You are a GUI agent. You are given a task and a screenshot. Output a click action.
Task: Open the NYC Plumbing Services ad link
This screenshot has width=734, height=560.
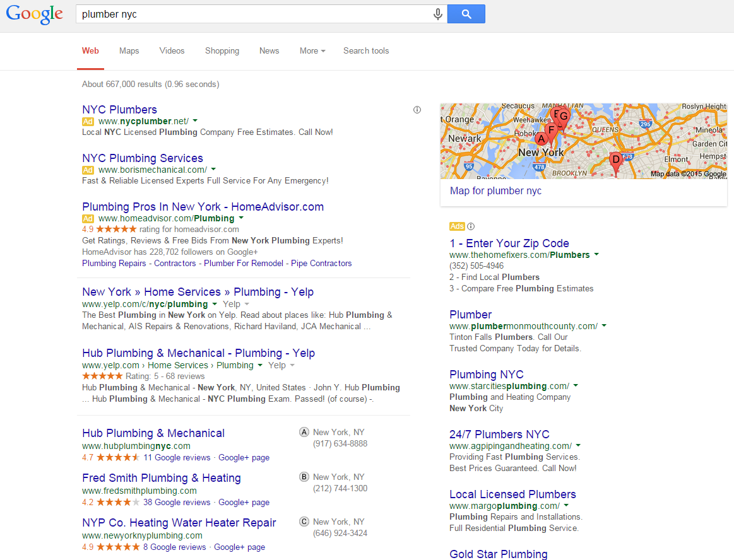point(142,158)
